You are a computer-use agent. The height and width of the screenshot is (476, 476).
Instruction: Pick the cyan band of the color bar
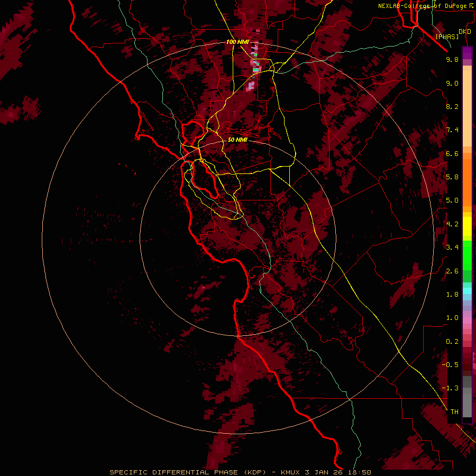coord(467,290)
